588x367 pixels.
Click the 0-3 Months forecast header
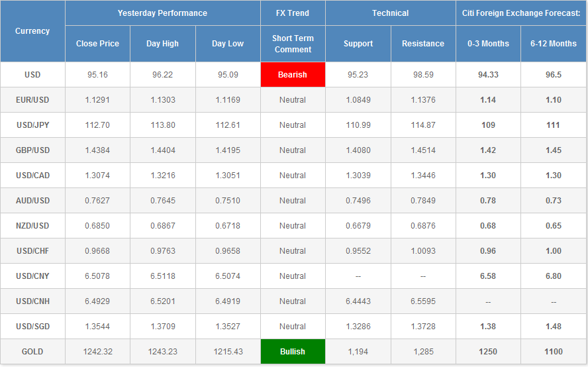(488, 44)
